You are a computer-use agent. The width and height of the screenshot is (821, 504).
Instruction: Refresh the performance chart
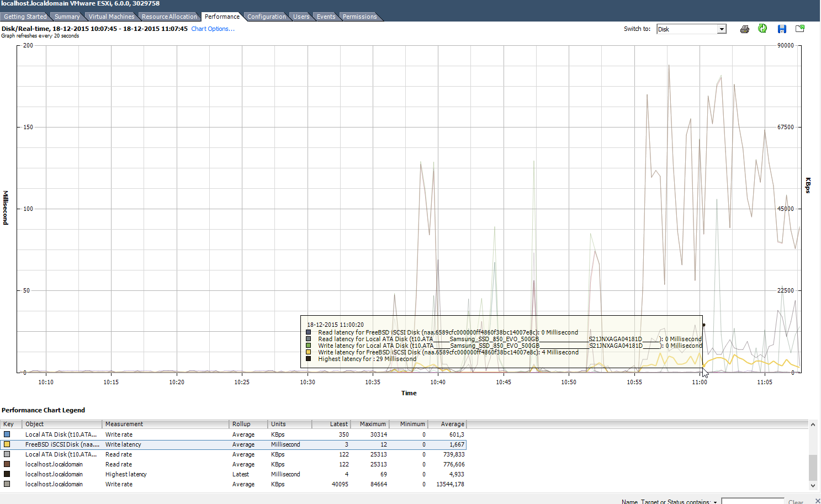coord(762,29)
